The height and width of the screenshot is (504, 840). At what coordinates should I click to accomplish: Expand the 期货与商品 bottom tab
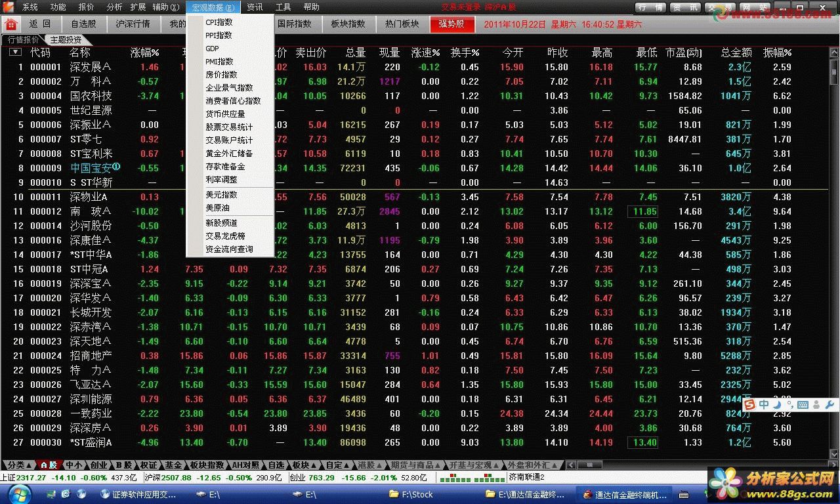[x=416, y=465]
